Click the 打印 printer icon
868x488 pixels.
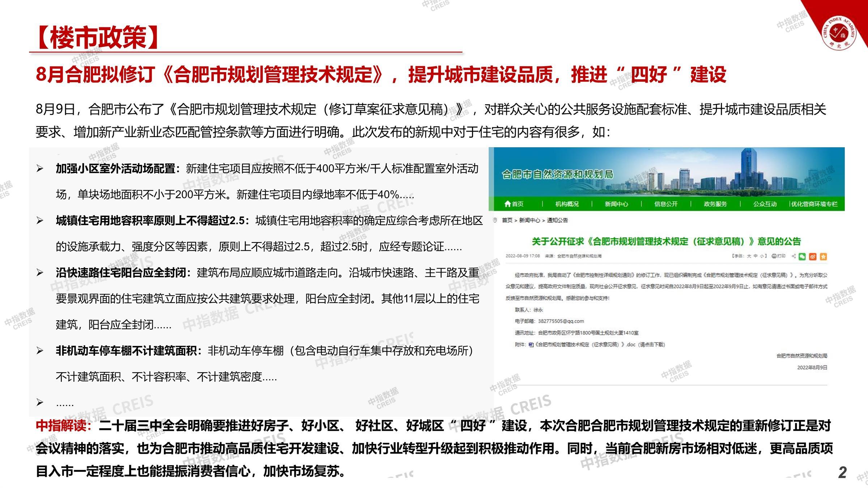point(774,256)
